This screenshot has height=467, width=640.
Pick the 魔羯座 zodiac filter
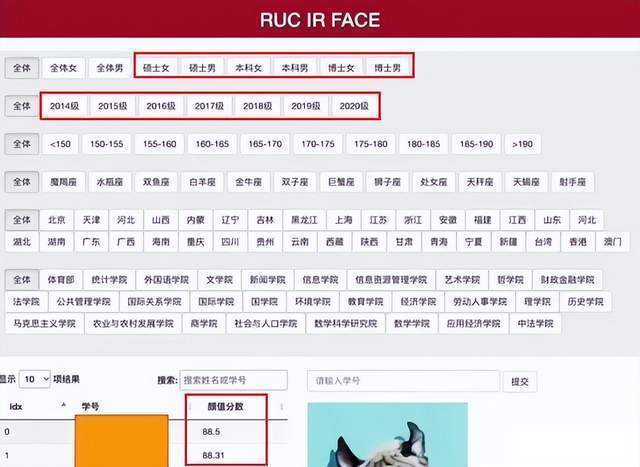(63, 182)
